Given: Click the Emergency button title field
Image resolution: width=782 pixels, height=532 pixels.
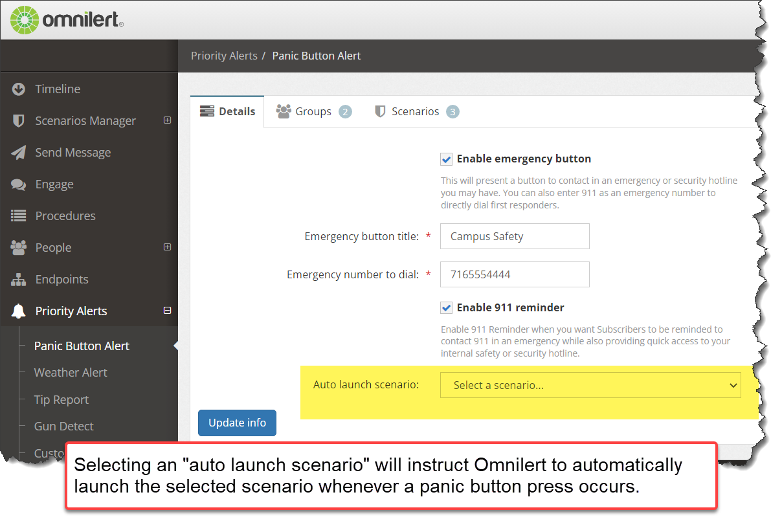Looking at the screenshot, I should [515, 236].
